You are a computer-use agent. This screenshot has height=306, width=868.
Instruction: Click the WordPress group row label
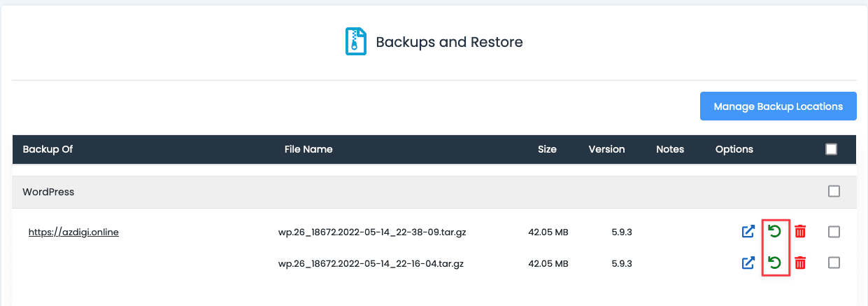coord(48,192)
